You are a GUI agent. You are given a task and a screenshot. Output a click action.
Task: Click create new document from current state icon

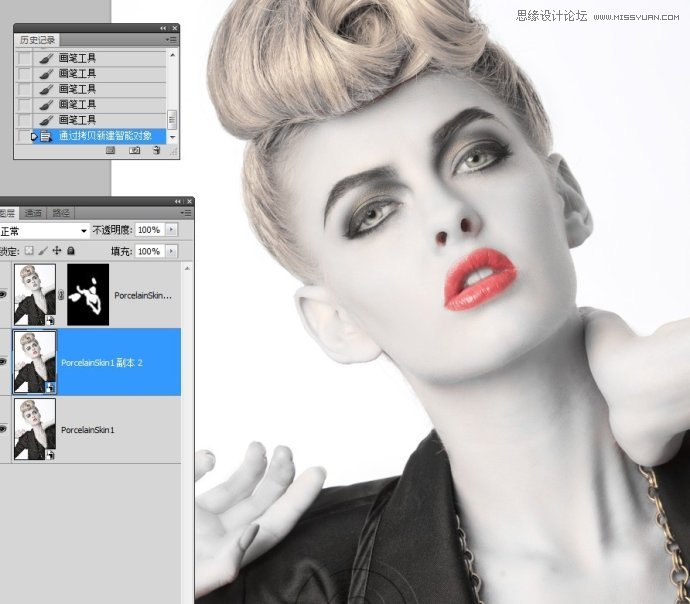point(110,151)
